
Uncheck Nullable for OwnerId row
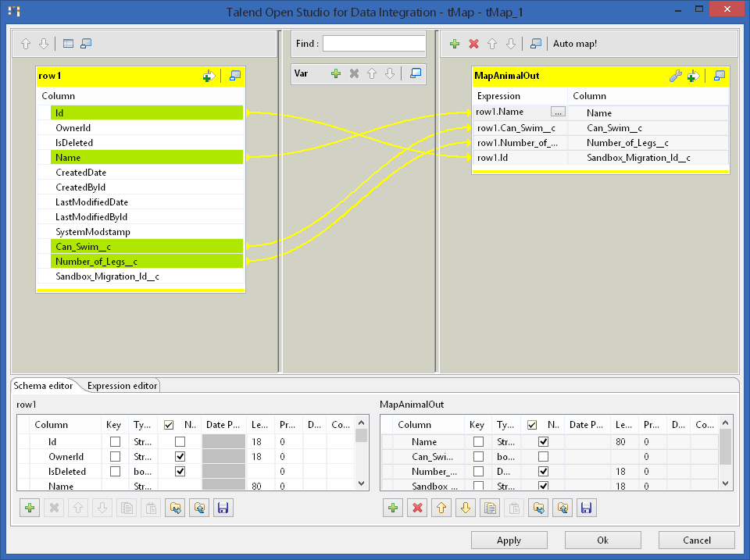(x=180, y=457)
